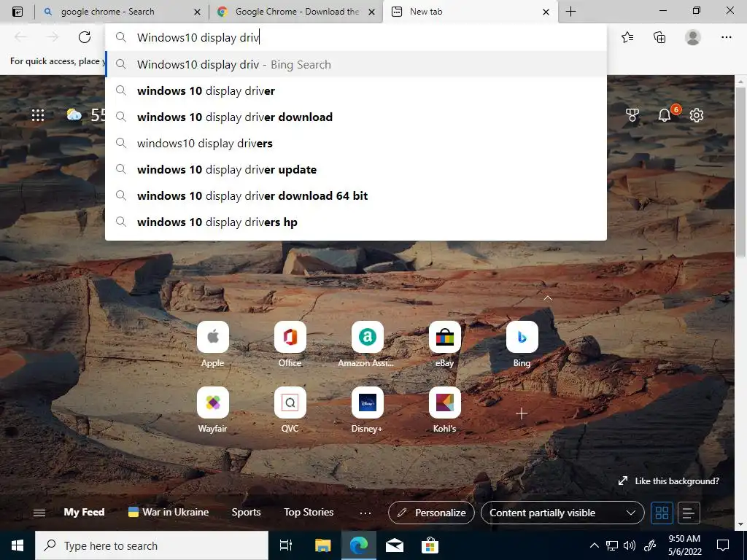Open the Wayfair quick link tile
Screen dimensions: 747x560
[212, 402]
